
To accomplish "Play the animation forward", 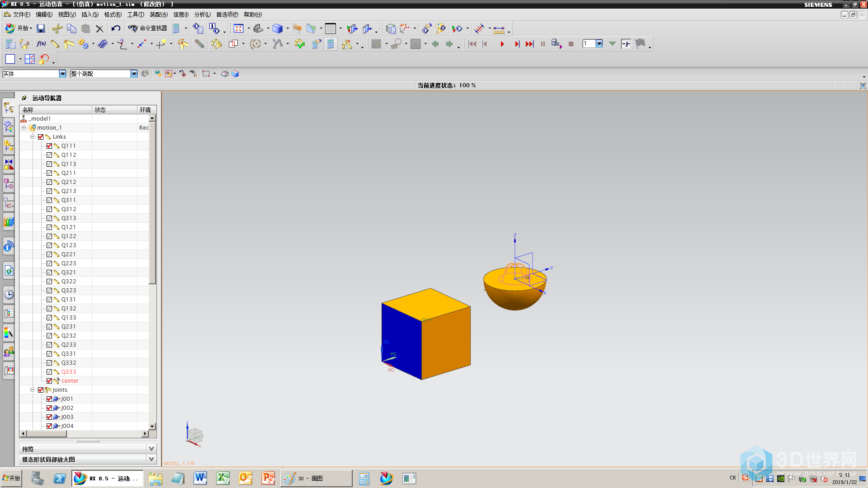I will pyautogui.click(x=502, y=44).
